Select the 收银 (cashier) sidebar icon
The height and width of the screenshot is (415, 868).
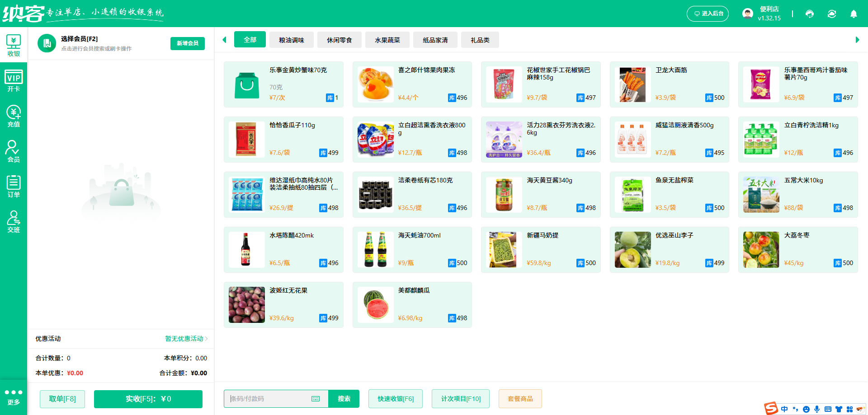point(14,44)
